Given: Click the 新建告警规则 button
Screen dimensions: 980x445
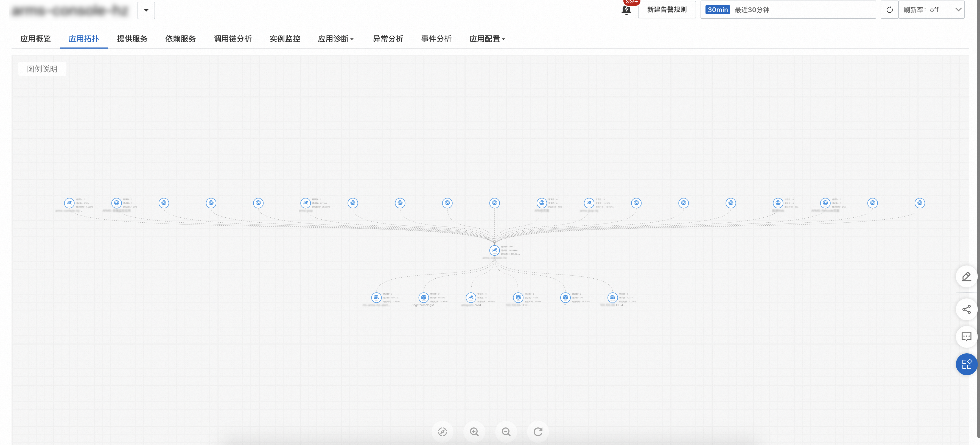Looking at the screenshot, I should coord(667,10).
